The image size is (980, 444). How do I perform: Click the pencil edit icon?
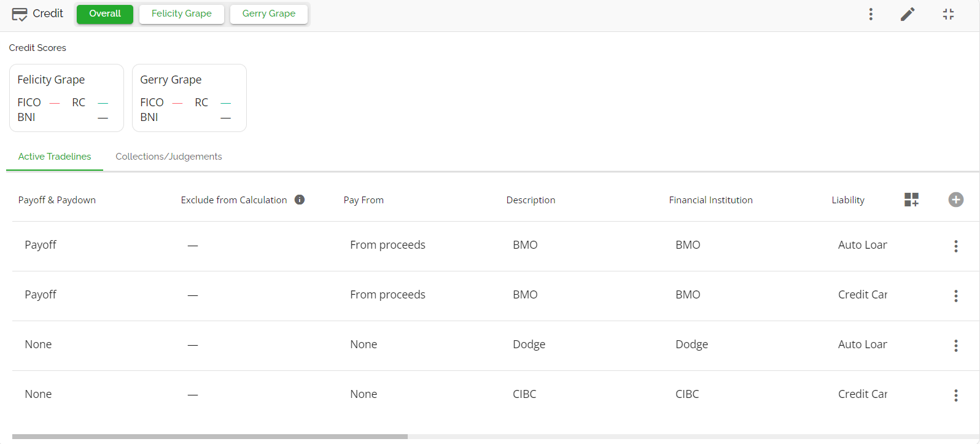point(908,14)
